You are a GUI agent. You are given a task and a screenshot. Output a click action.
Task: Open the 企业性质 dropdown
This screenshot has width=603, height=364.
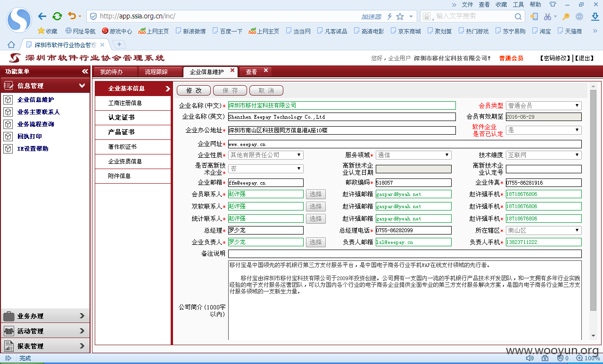point(266,155)
